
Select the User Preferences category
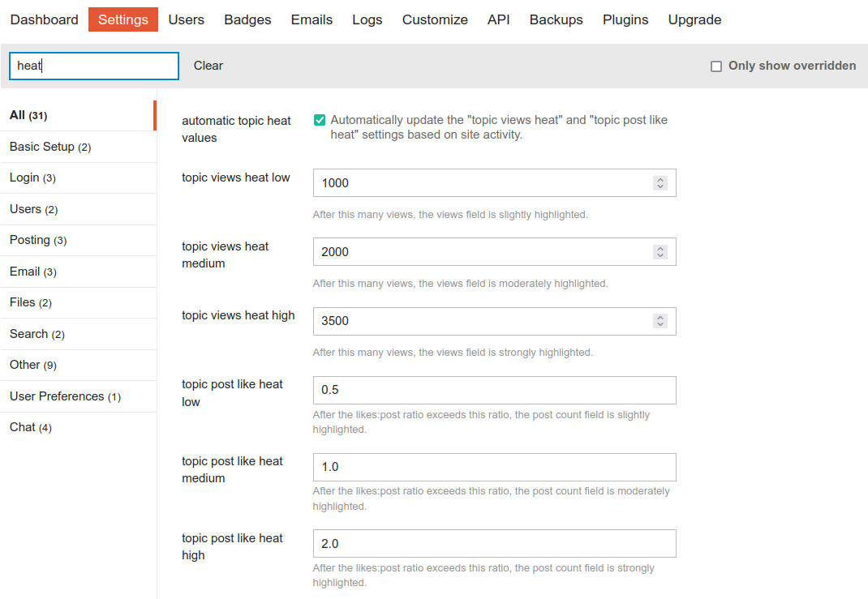[65, 396]
